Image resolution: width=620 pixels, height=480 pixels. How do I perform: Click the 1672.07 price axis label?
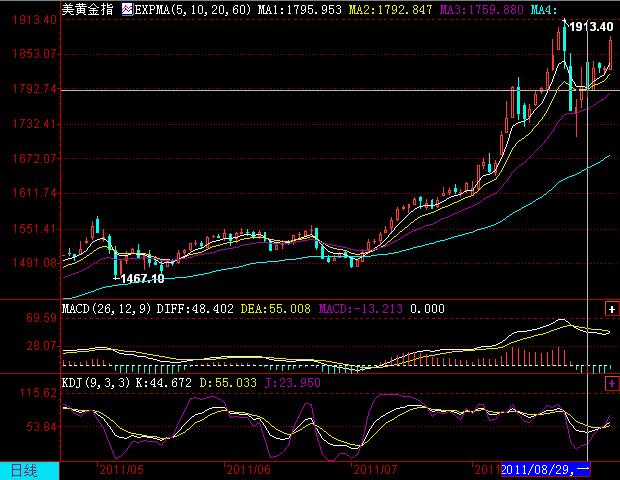click(x=34, y=159)
